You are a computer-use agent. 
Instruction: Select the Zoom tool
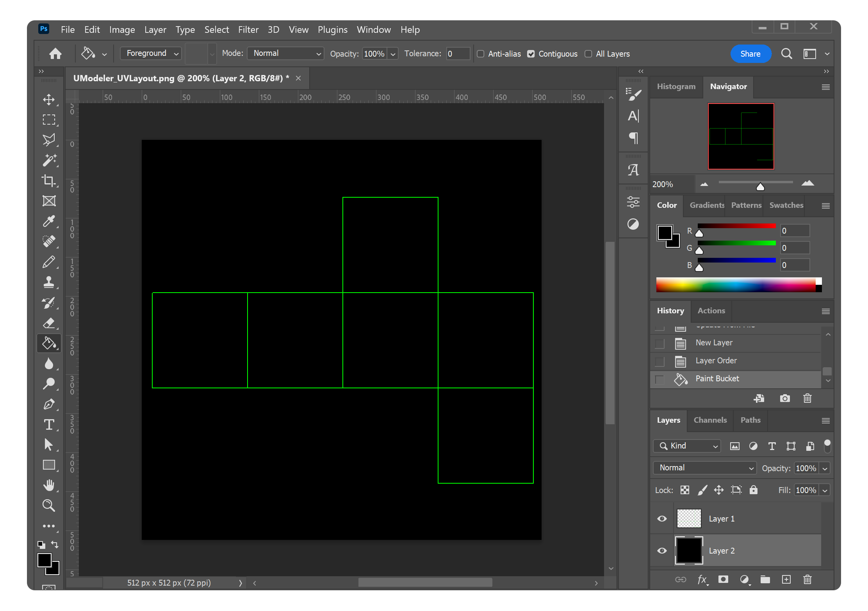click(x=49, y=506)
